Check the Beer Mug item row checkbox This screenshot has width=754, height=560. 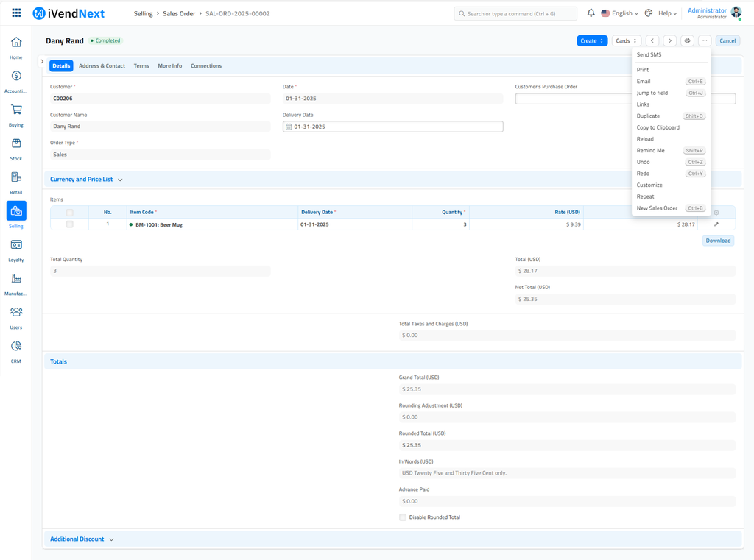[x=70, y=224]
